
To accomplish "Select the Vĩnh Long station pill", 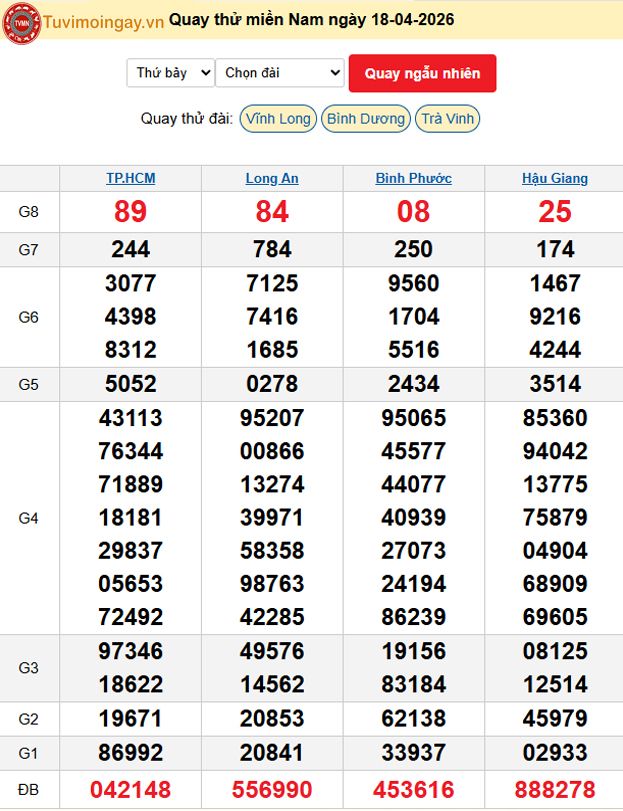I will 278,119.
